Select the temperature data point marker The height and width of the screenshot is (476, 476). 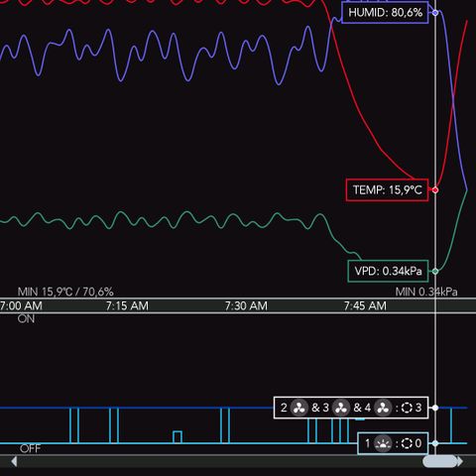click(435, 189)
